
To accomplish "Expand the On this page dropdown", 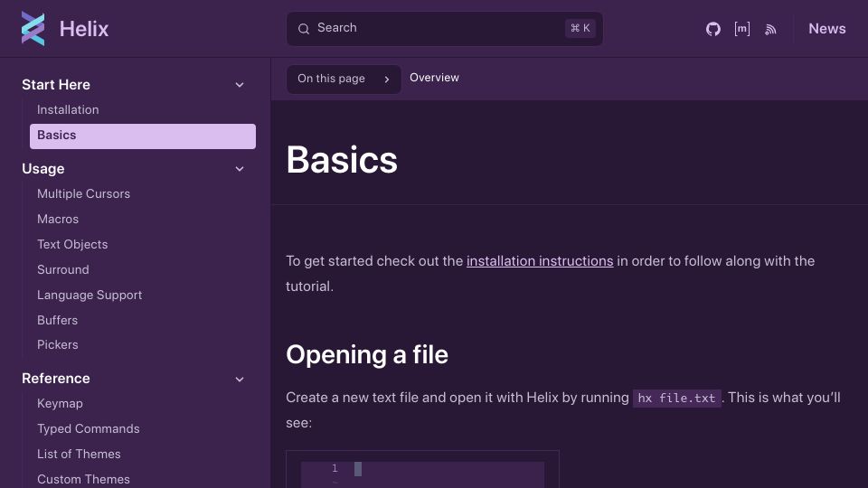I will coord(344,80).
